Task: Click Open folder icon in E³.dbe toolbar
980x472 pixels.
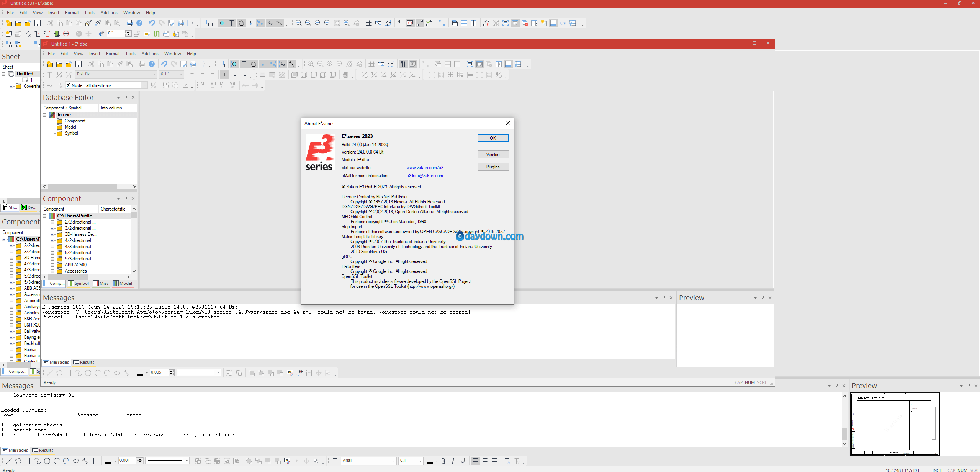Action: (59, 64)
